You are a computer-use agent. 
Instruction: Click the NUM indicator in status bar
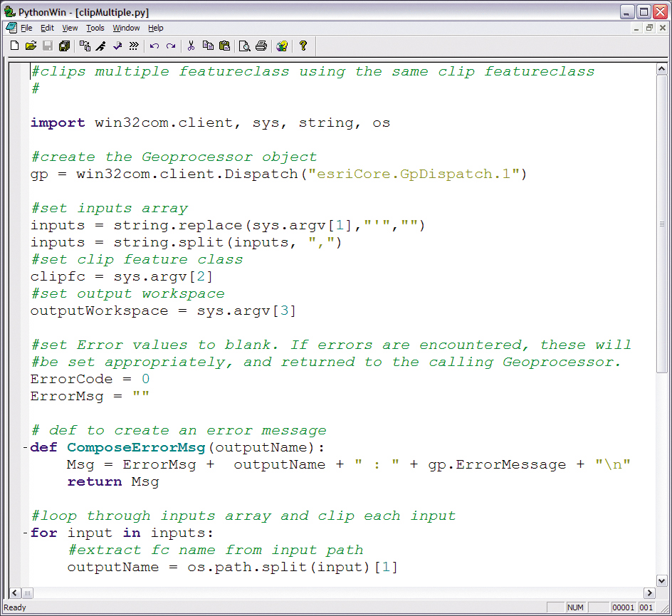click(575, 607)
